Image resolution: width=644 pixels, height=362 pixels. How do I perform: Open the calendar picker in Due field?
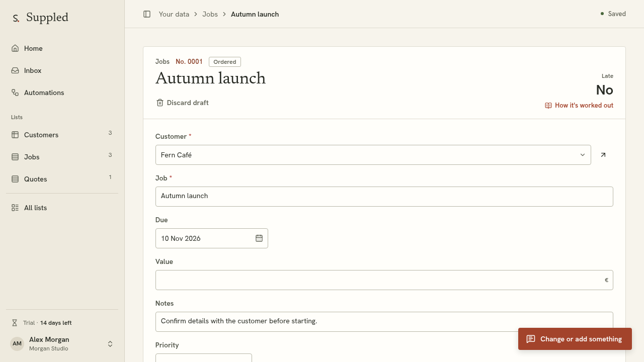click(259, 238)
